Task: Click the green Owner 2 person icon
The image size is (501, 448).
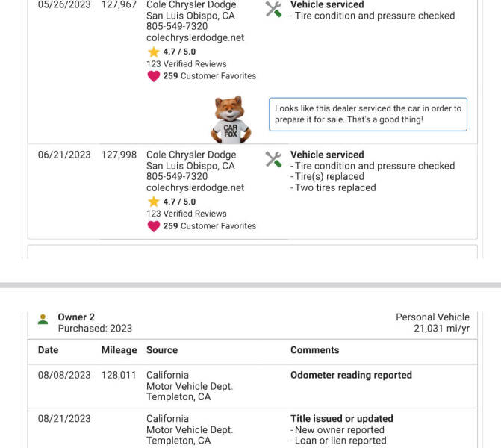Action: (x=43, y=320)
